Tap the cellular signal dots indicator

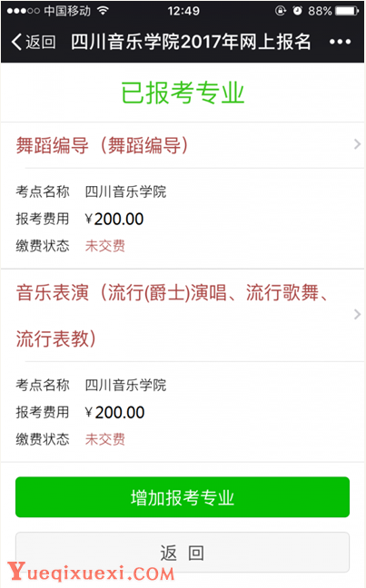24,11
